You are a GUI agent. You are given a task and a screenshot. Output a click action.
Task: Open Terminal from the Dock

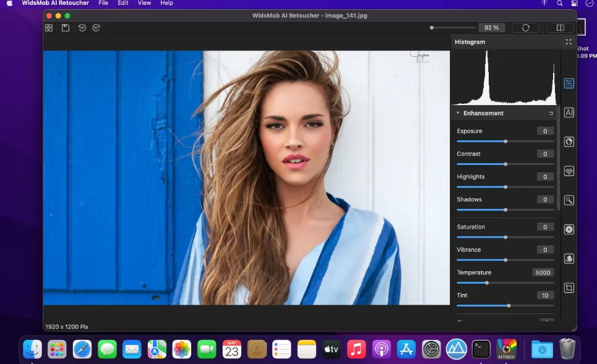click(481, 349)
